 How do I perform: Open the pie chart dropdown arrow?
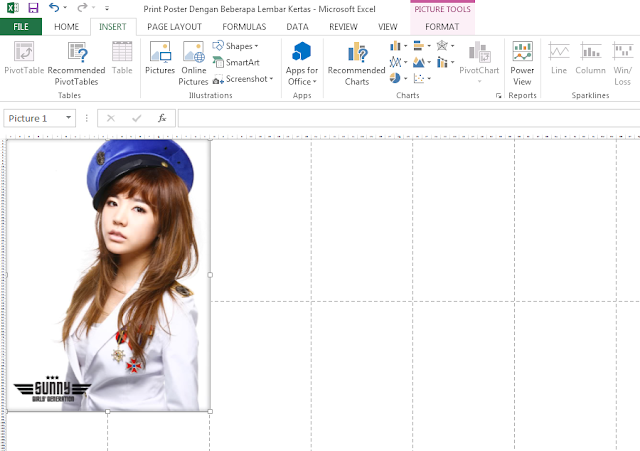[x=406, y=78]
